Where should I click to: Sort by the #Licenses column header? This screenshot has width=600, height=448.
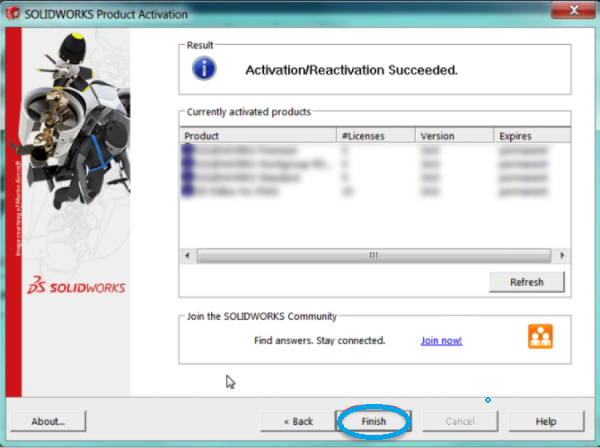376,136
